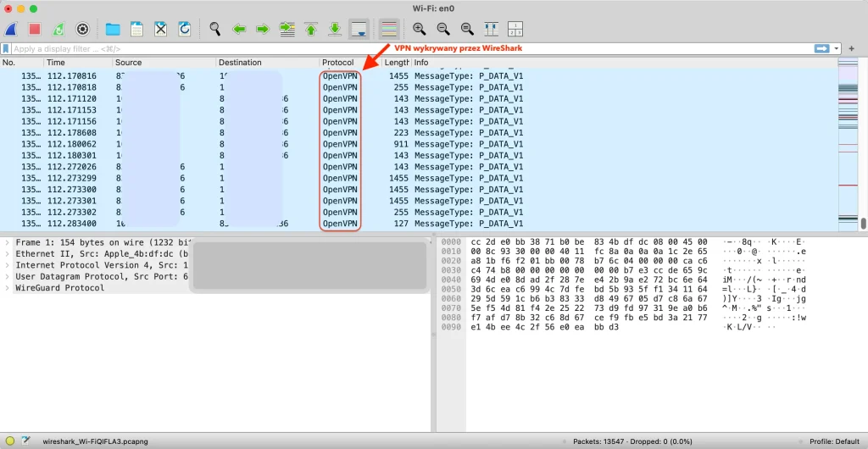Screen dimensions: 868x449
Task: Open a capture file with the folder icon
Action: (113, 29)
